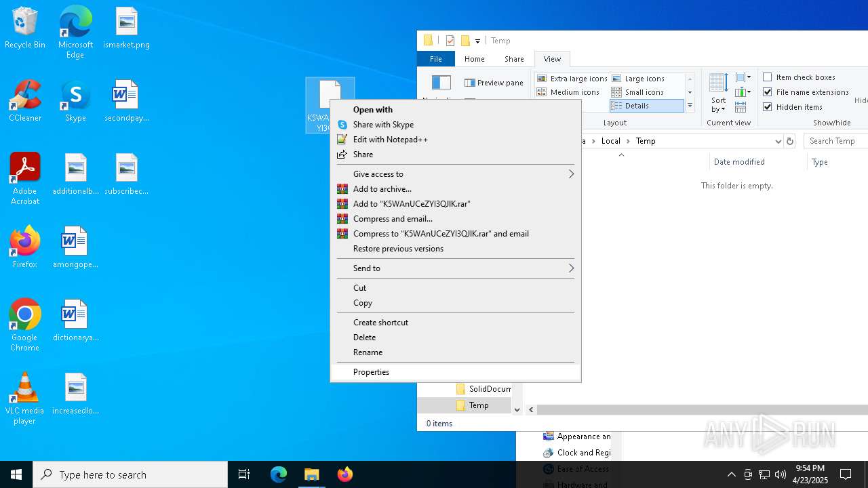
Task: Launch Firefox from desktop shortcut
Action: (x=25, y=247)
